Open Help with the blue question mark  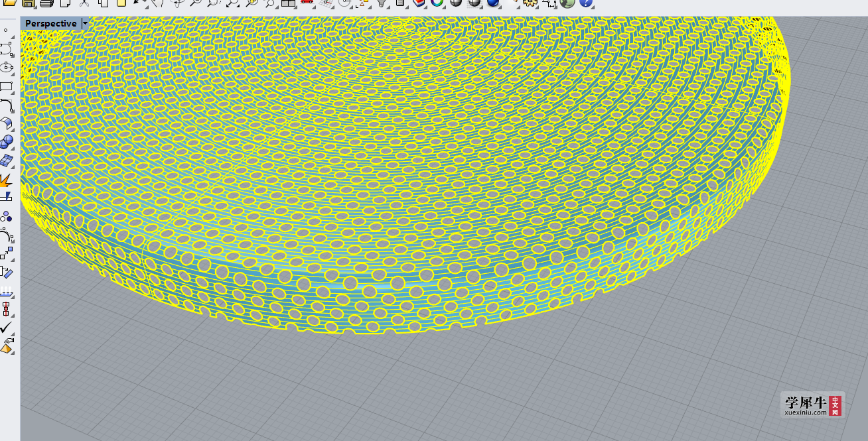coord(585,3)
